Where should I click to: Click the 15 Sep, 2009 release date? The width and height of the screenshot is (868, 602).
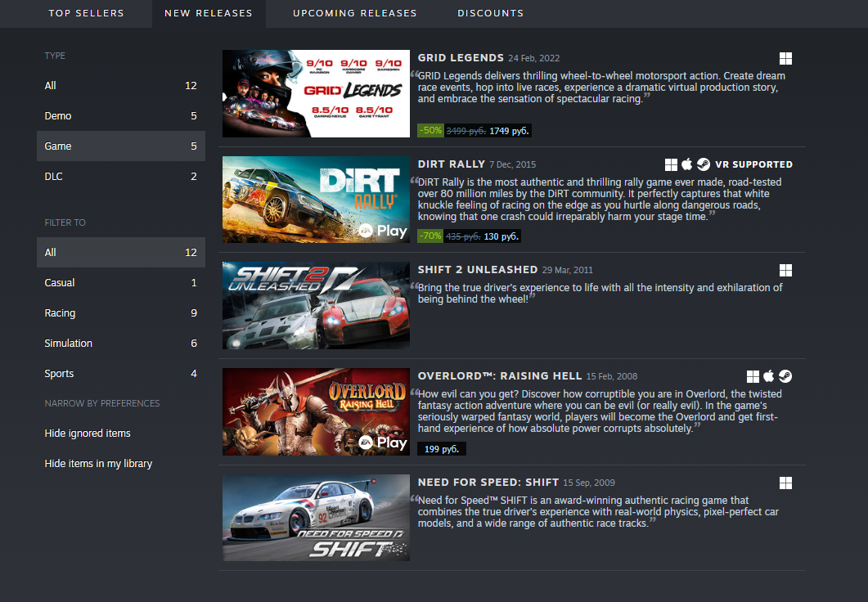coord(589,483)
